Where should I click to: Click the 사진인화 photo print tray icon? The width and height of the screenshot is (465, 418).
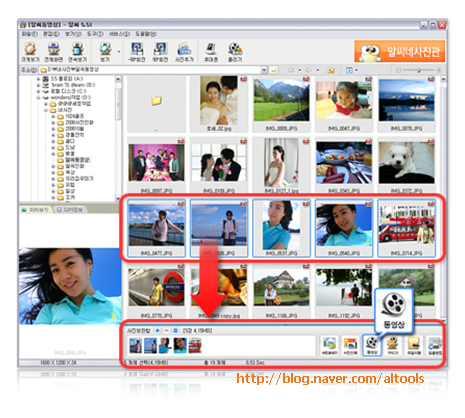tap(351, 345)
